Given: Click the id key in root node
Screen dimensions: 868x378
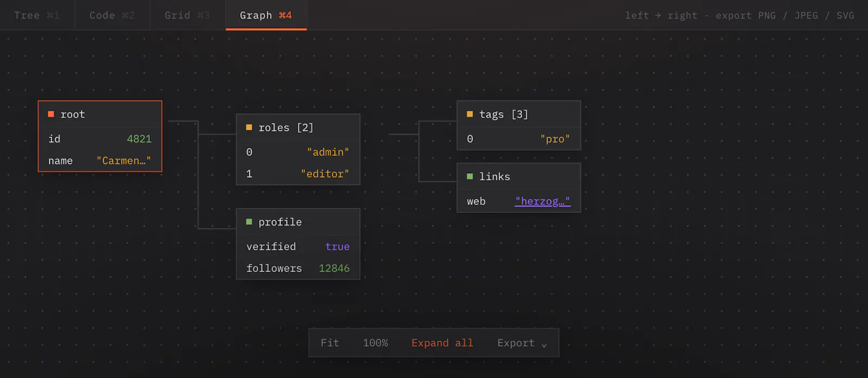Looking at the screenshot, I should [x=54, y=139].
